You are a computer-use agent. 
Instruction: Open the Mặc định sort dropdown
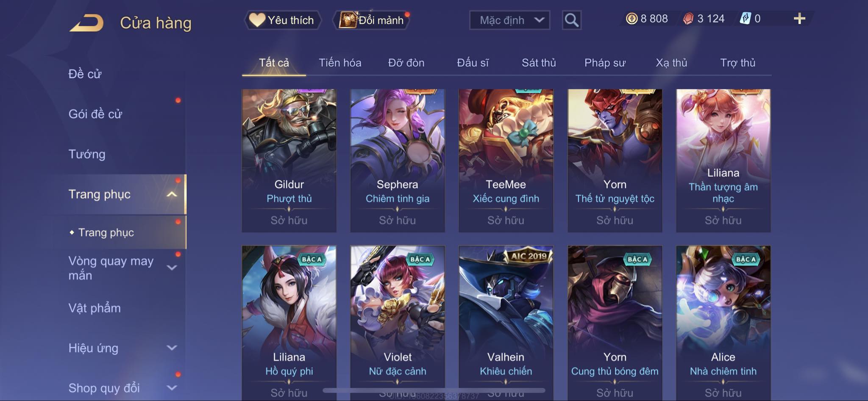click(x=509, y=20)
